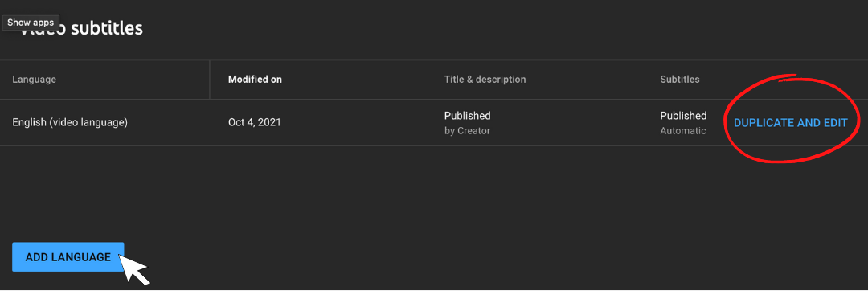Select the English (video language) row
868x299 pixels.
434,122
